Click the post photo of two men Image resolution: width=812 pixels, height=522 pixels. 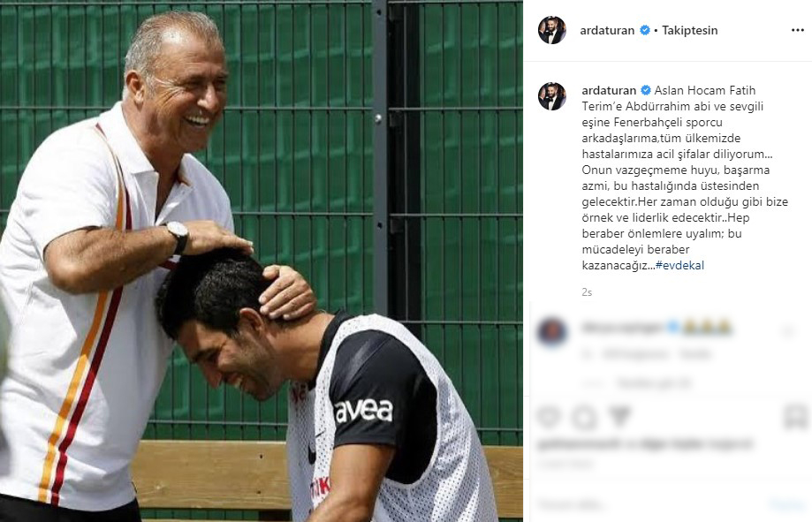point(262,261)
